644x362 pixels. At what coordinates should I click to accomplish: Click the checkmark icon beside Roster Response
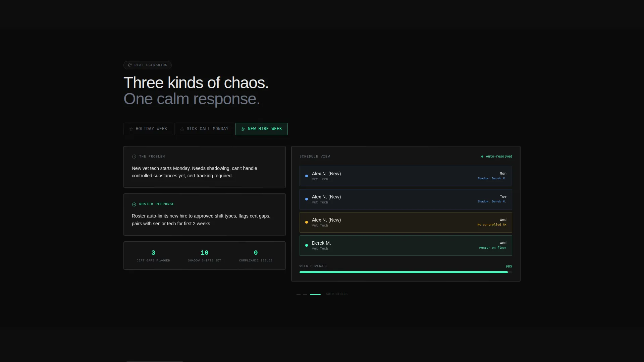pos(134,204)
